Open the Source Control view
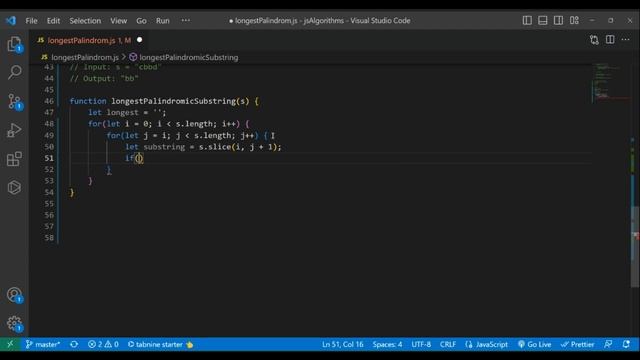Image resolution: width=640 pixels, height=360 pixels. tap(14, 101)
